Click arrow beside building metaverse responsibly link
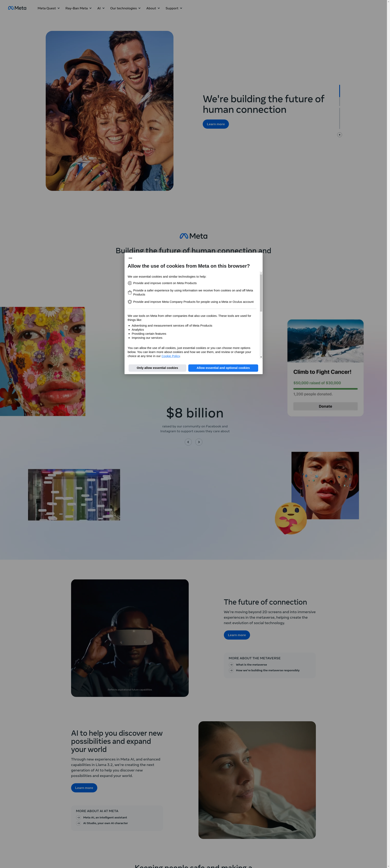 pos(231,670)
